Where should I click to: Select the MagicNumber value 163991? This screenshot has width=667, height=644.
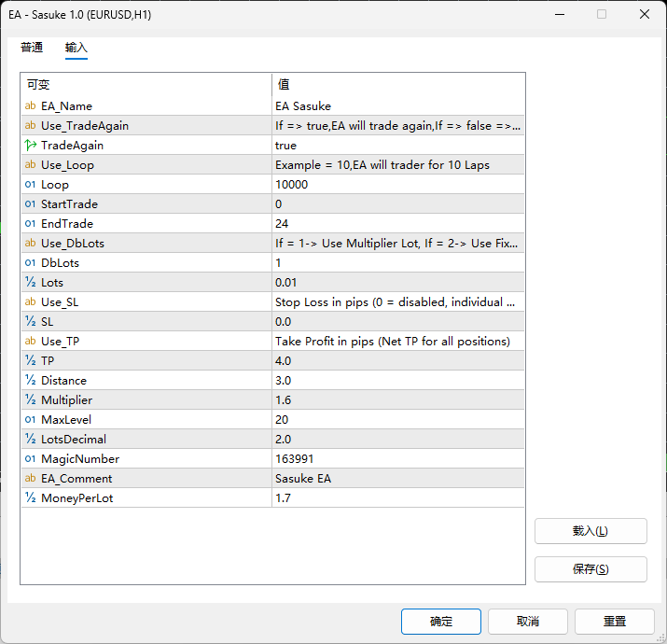pos(295,458)
